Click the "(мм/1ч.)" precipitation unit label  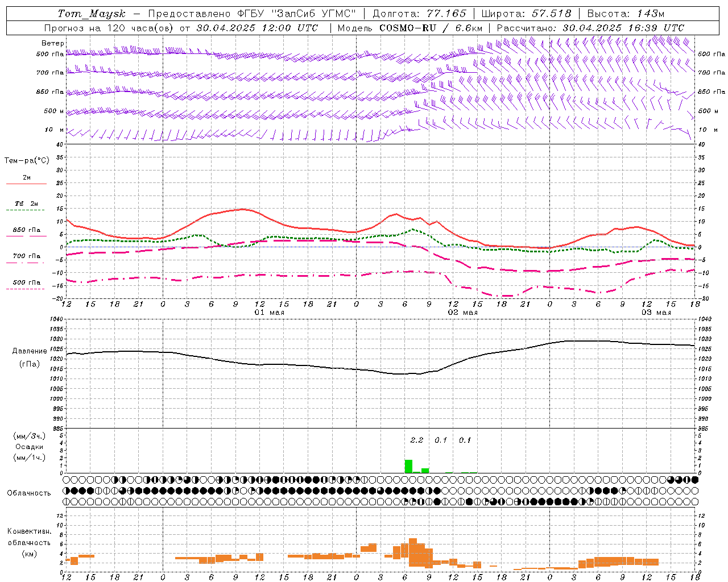point(30,458)
